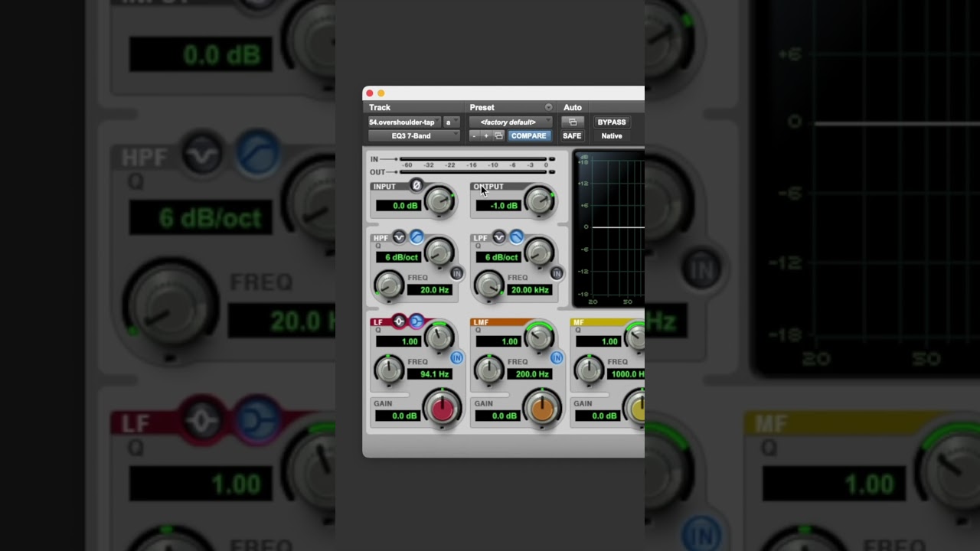
Task: Click the LPF Q slope knob
Action: [x=540, y=252]
